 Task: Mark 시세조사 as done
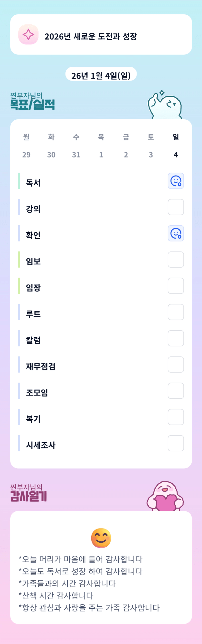176,443
